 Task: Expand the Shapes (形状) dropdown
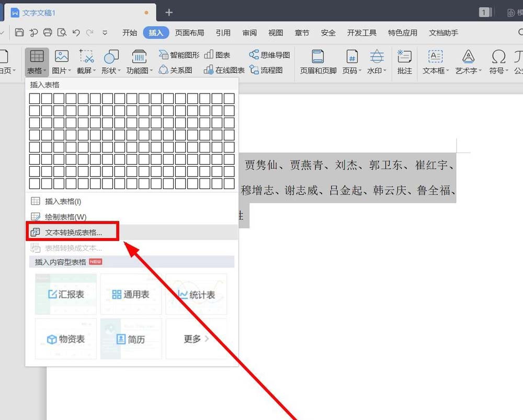(111, 62)
